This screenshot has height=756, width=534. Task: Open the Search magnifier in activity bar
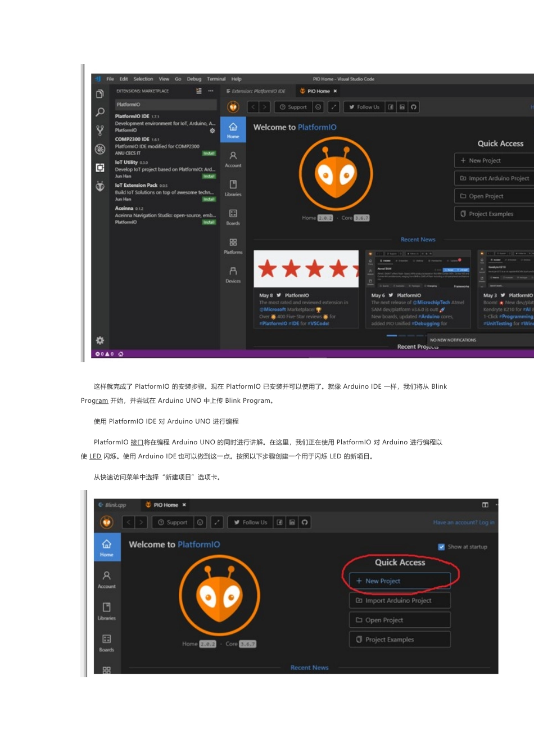click(x=100, y=112)
